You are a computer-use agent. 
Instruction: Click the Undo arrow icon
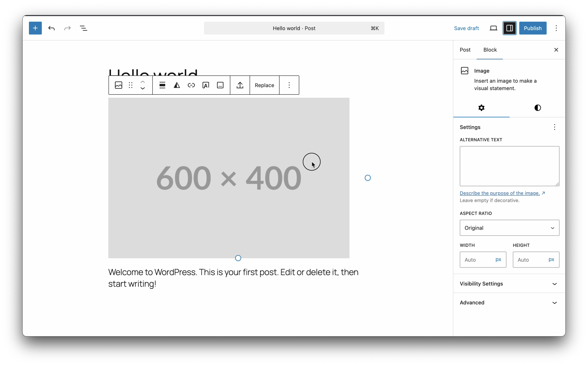point(51,28)
